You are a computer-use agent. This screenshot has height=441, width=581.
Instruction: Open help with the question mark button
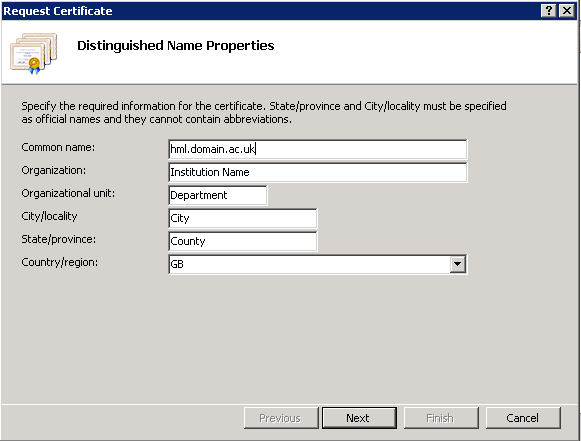coord(549,11)
